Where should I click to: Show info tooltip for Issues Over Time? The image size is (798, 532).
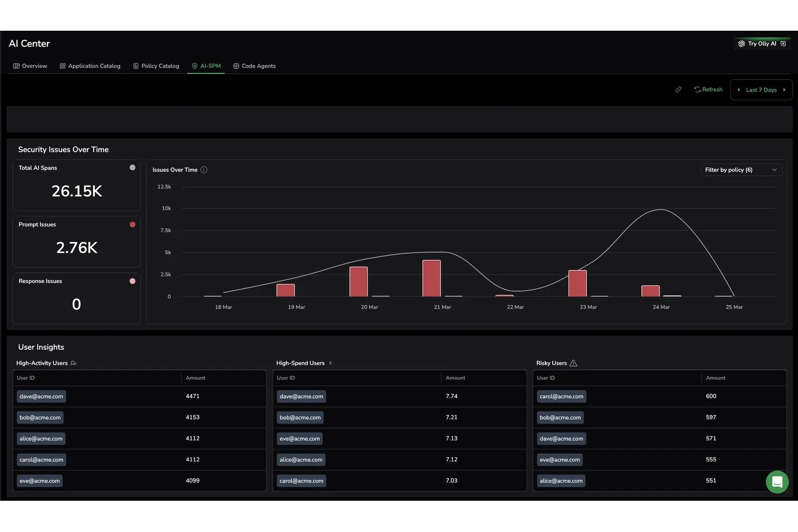pos(204,170)
